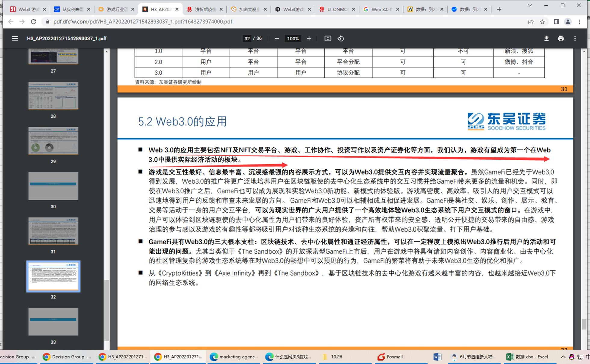Viewport: 590px width, 364px height.
Task: Select page 31 thumbnail
Action: pos(53,231)
